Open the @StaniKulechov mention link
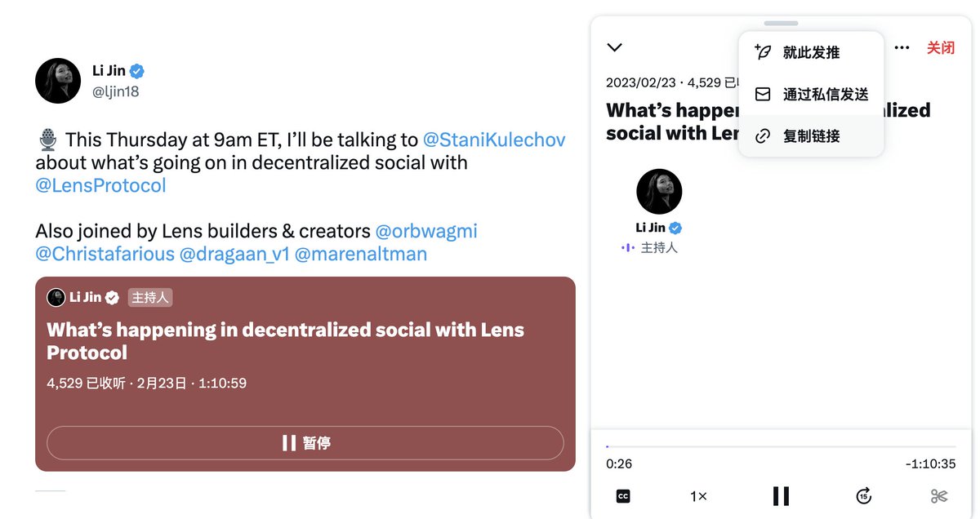This screenshot has height=519, width=980. (494, 140)
